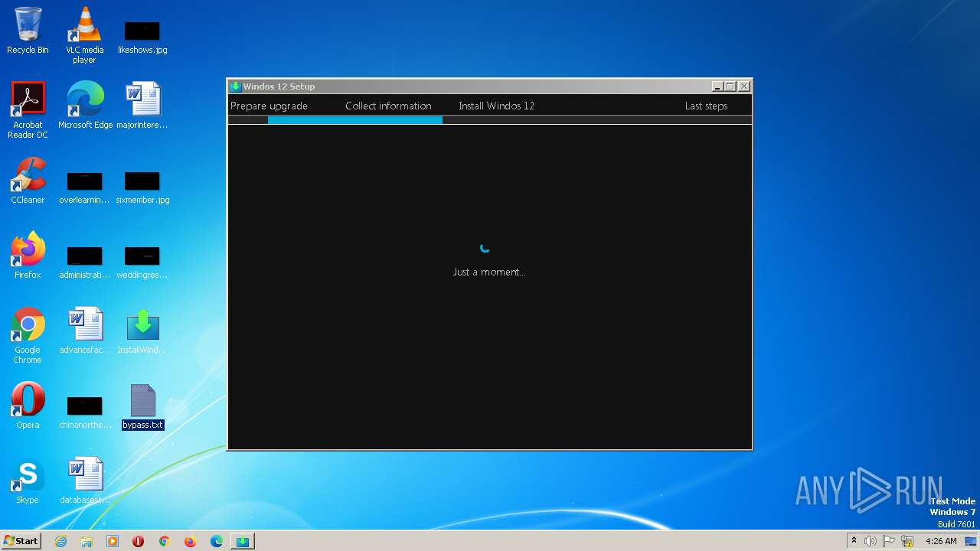This screenshot has height=551, width=980.
Task: Click the setup progress bar
Action: point(490,120)
